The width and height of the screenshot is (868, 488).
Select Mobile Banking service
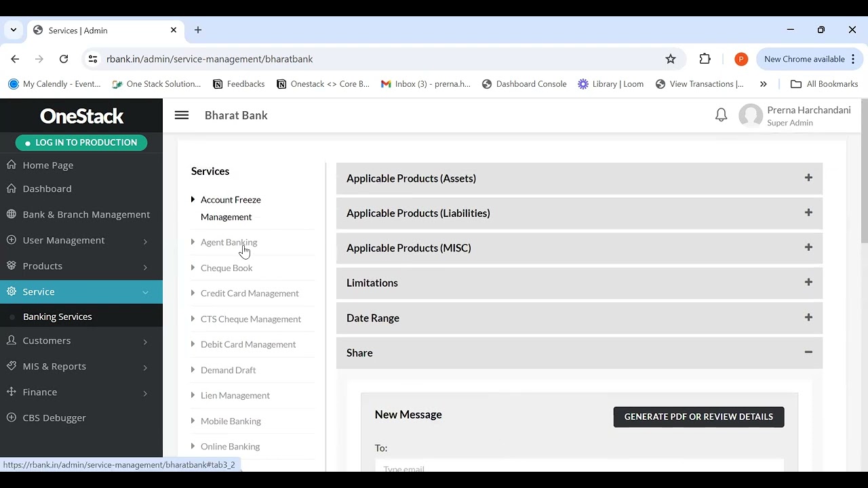coord(231,421)
